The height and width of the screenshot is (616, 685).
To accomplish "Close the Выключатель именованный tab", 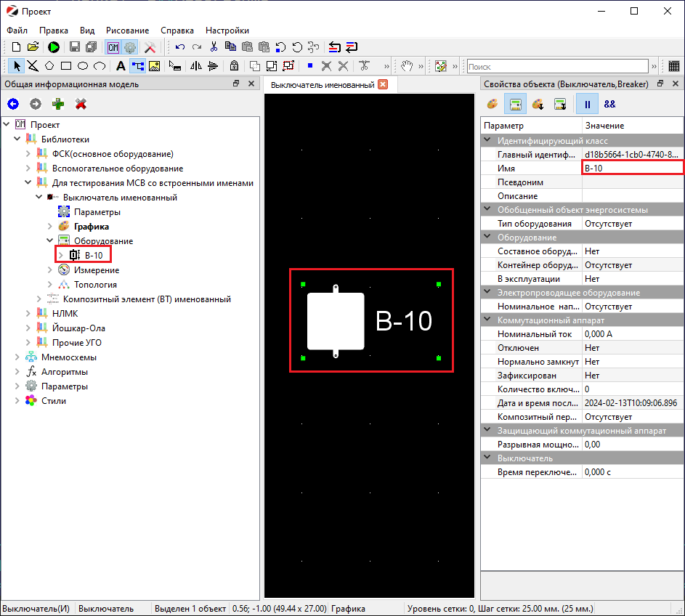I will point(383,85).
